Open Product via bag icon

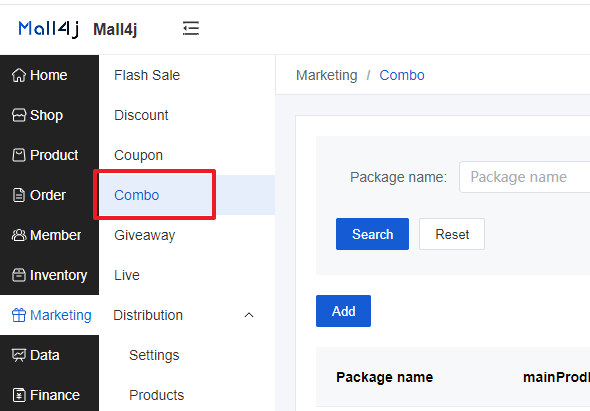point(18,155)
